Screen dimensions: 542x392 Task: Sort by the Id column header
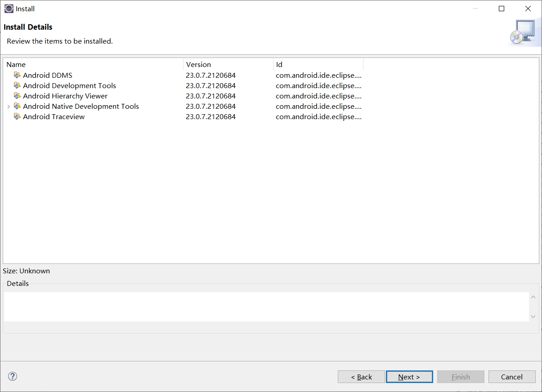pyautogui.click(x=318, y=64)
